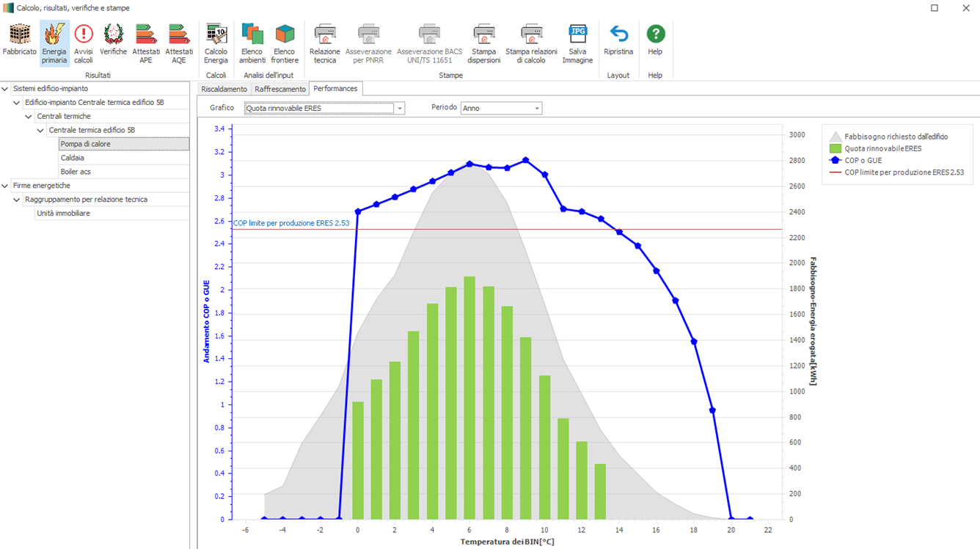Switch to the Raffrescamento tab
Viewport: 980px width, 549px height.
[280, 89]
